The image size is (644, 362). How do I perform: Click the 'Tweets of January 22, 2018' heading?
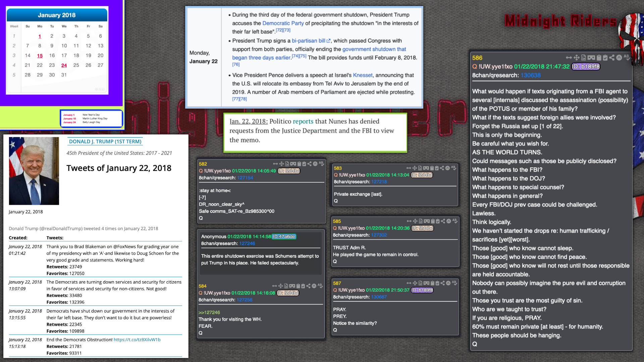(x=119, y=168)
